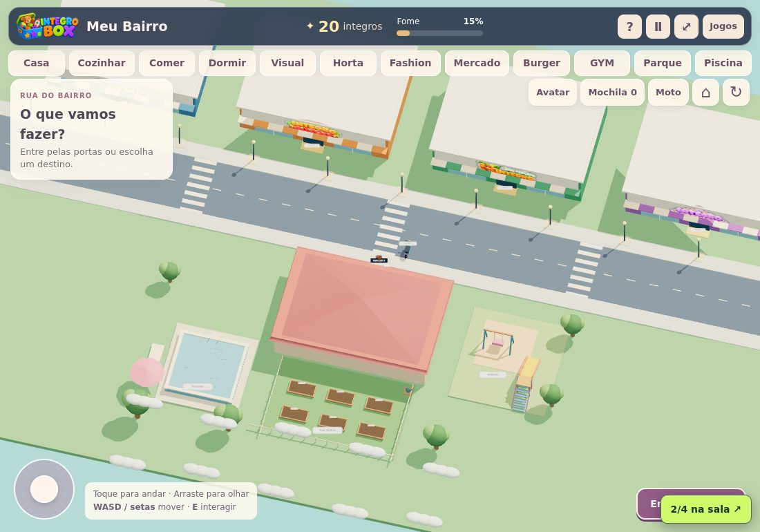Go to the Piscina destination
Viewport: 760px width, 532px height.
(x=723, y=63)
